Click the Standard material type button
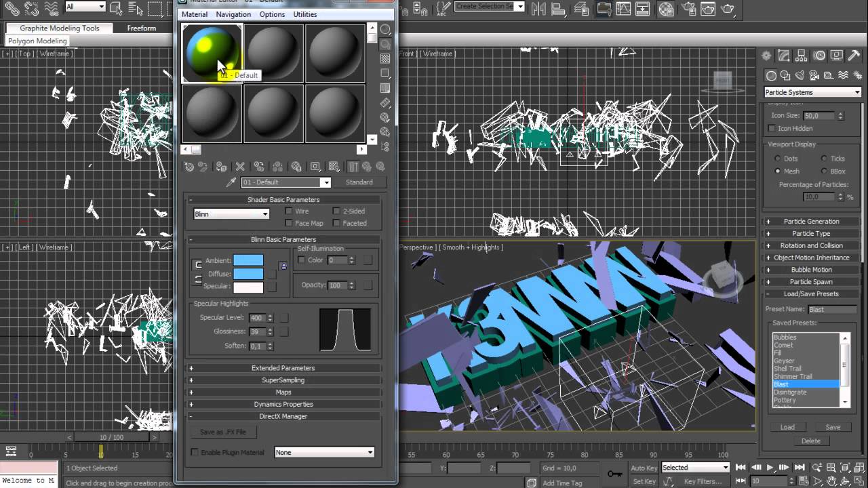Screen dimensions: 868x488 [359, 182]
